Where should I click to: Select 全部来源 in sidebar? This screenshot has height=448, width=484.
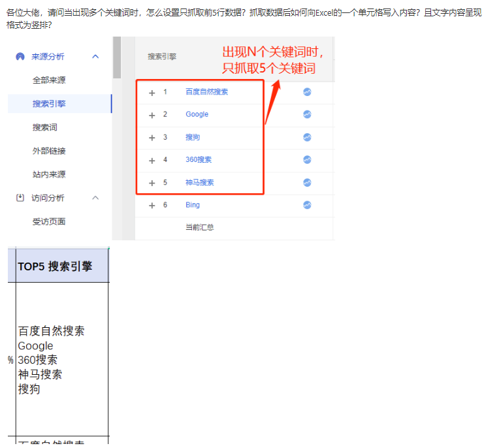pos(49,80)
